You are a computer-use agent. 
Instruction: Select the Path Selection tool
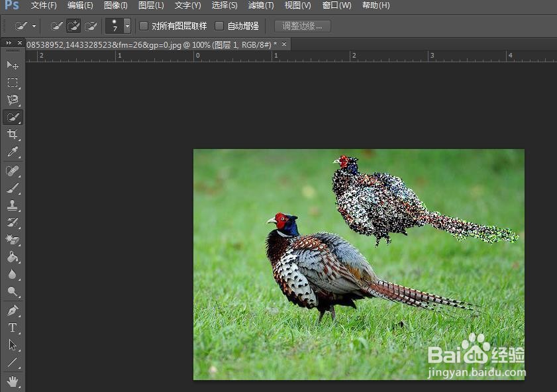[13, 345]
